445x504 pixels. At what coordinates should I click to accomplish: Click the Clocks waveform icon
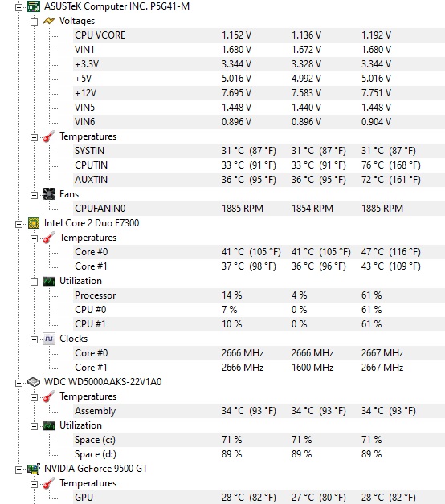click(x=49, y=339)
